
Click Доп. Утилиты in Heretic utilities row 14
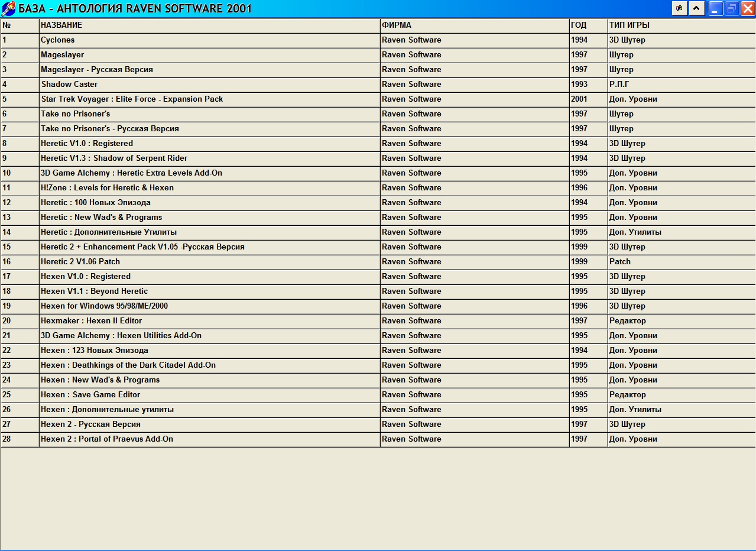pos(635,232)
